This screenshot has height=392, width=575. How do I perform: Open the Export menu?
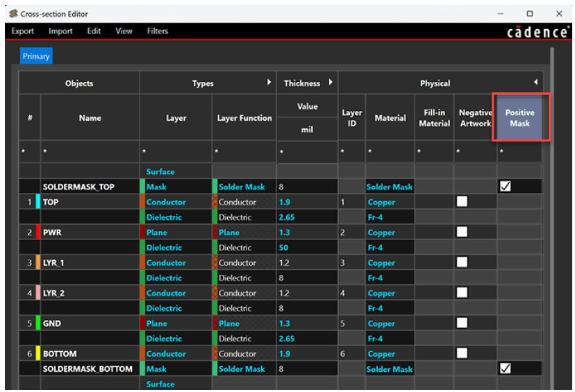[23, 31]
